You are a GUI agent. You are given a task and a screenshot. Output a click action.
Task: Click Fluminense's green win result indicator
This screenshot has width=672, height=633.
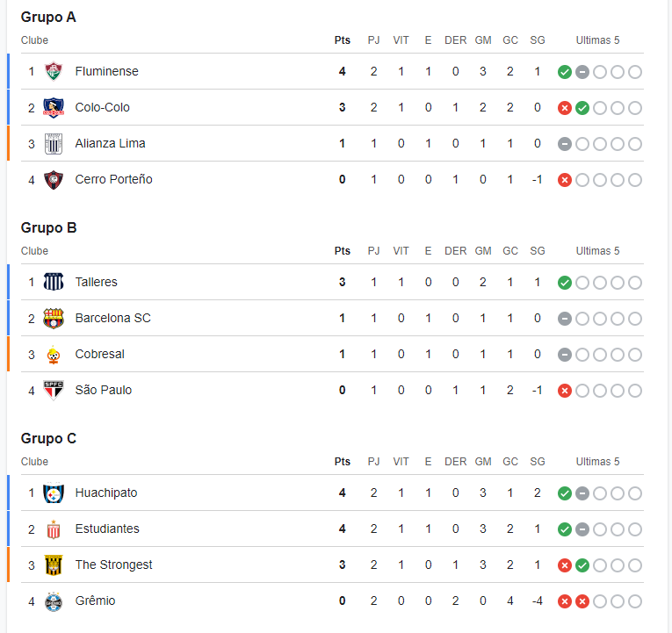(x=565, y=72)
